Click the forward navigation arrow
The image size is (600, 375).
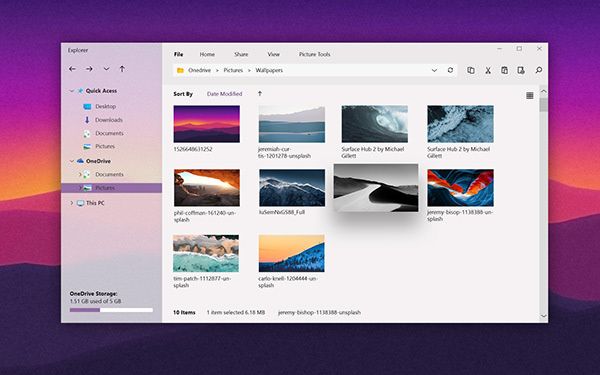(x=89, y=69)
